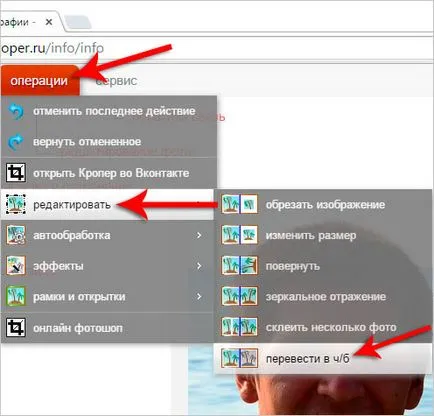Click the эффекты icon

tap(16, 266)
